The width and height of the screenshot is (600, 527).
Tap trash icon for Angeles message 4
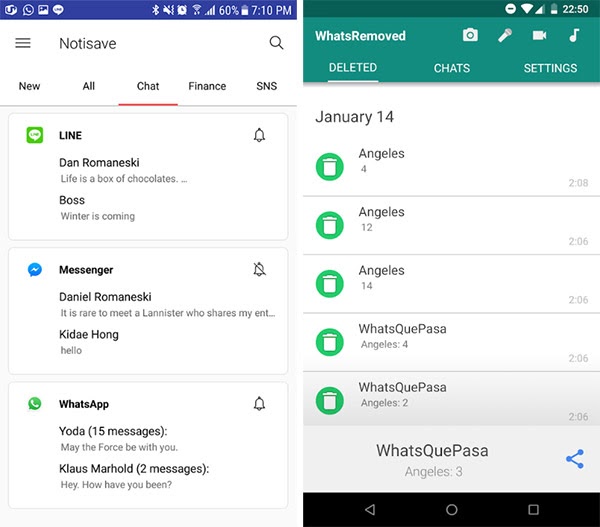pyautogui.click(x=329, y=166)
